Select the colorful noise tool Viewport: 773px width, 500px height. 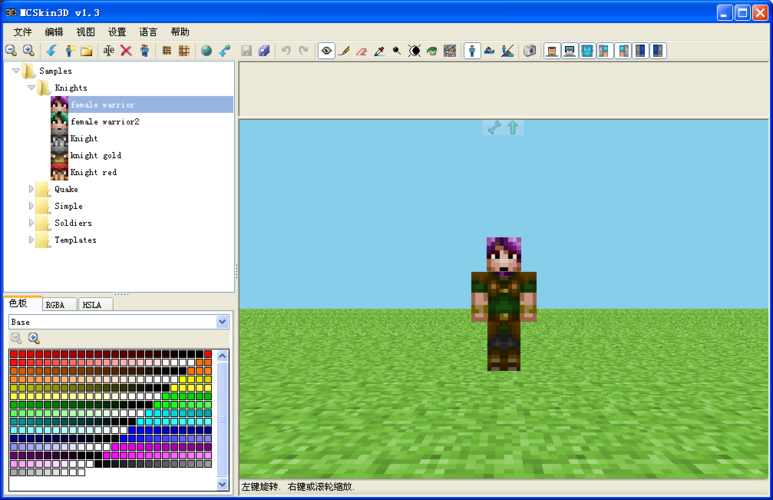(x=450, y=50)
